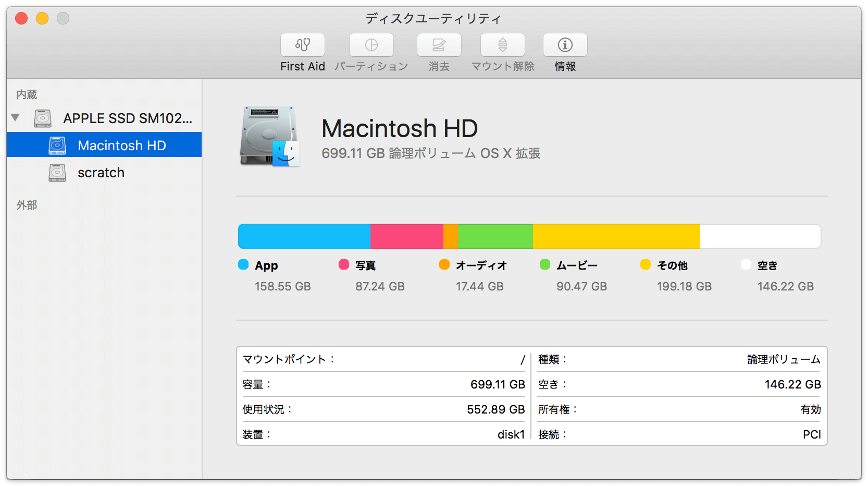The image size is (868, 486).
Task: Select Macintosh HD in the sidebar
Action: point(104,145)
